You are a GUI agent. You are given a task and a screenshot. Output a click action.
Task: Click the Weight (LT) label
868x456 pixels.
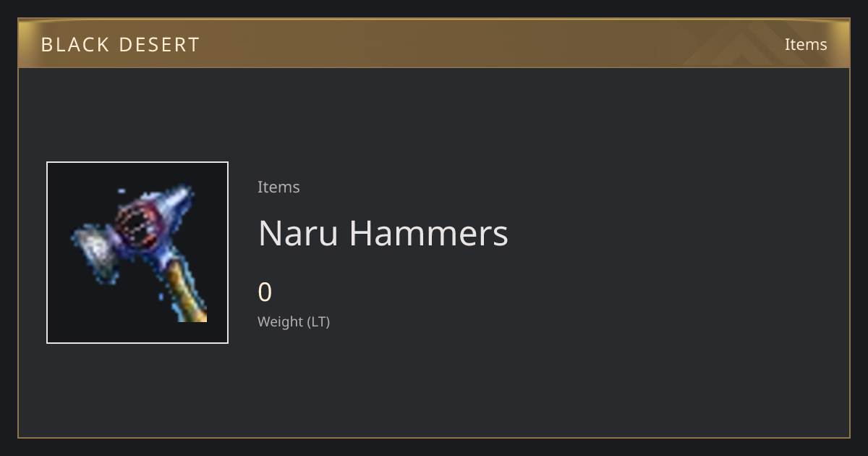294,321
